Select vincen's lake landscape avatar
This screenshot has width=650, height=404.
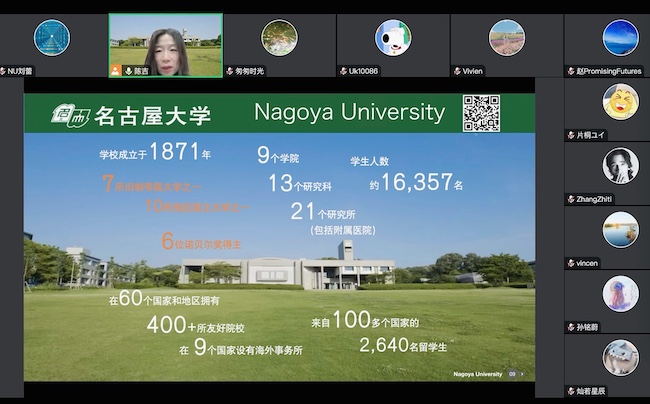coord(621,230)
